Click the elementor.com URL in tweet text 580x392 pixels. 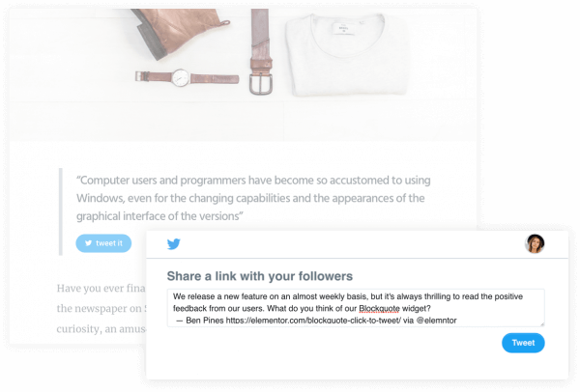click(313, 321)
